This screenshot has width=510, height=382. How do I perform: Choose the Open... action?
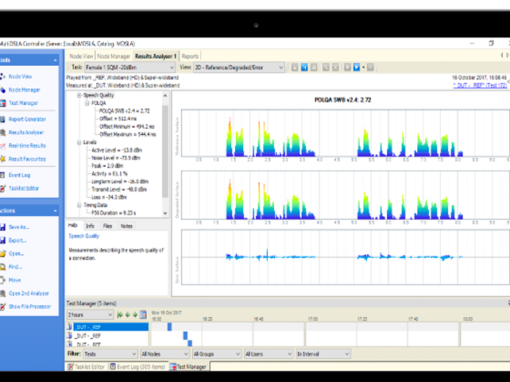[x=16, y=254]
